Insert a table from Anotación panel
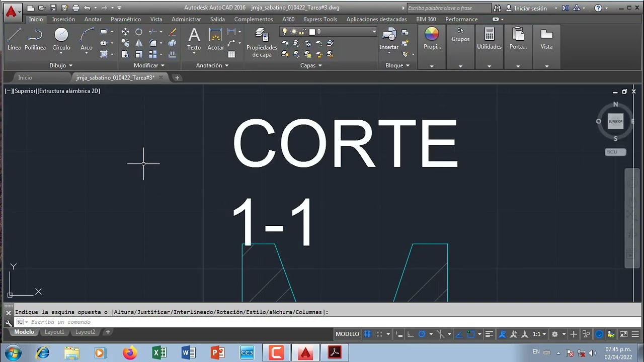Image resolution: width=644 pixels, height=362 pixels. point(231,54)
